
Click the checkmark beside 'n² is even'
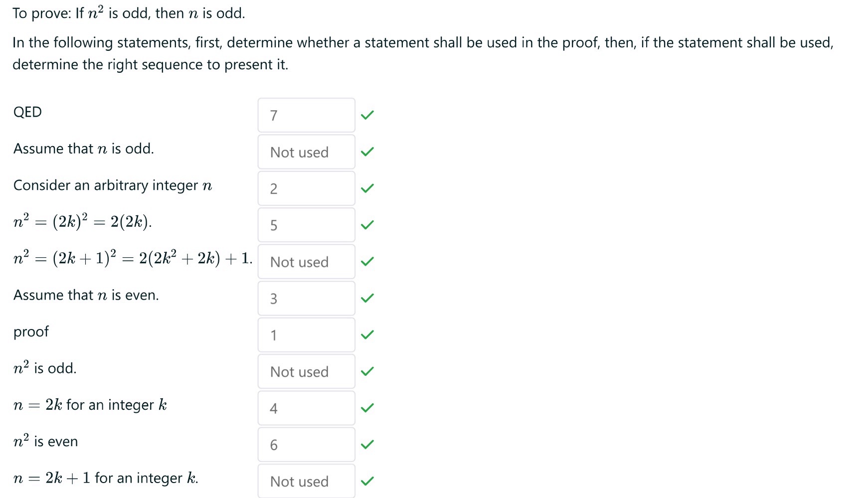click(x=368, y=444)
